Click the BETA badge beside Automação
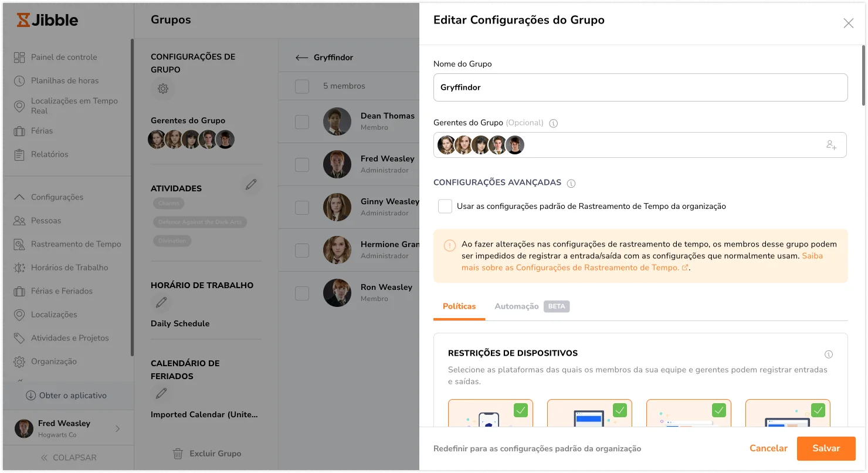 [557, 306]
